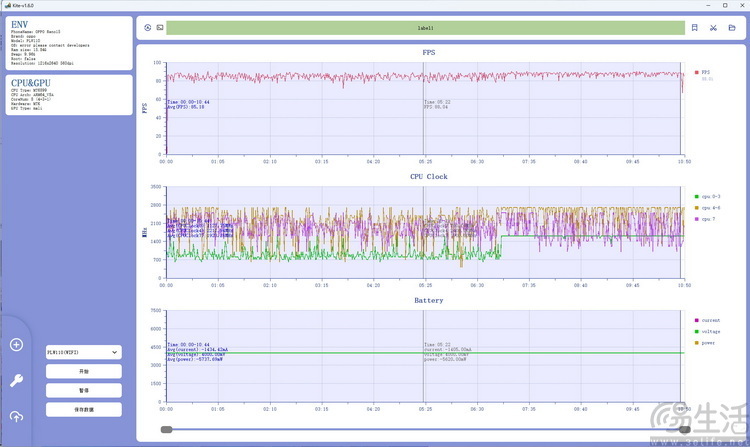Toggle the FPS series in legend
The width and height of the screenshot is (750, 447).
pyautogui.click(x=704, y=72)
